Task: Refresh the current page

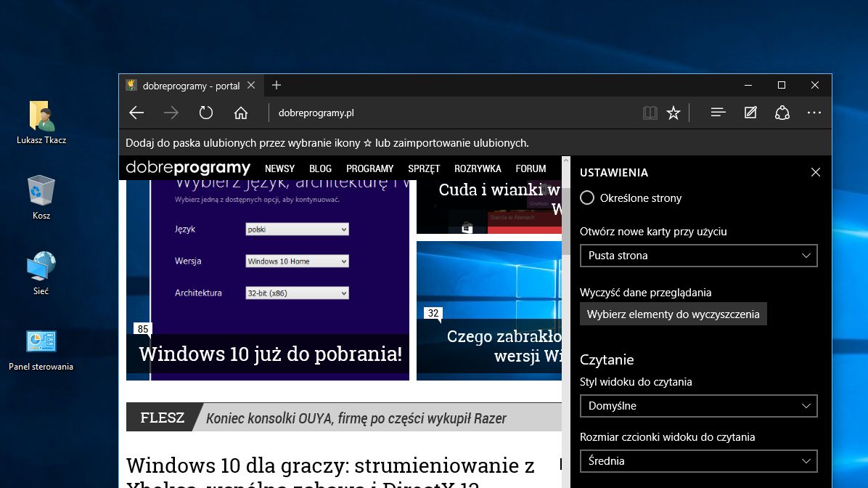Action: [x=205, y=113]
